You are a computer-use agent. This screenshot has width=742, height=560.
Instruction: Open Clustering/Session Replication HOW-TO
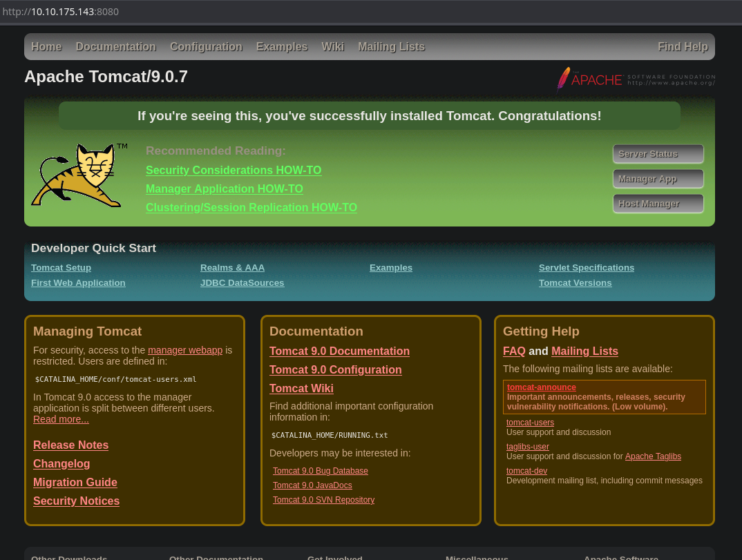pos(251,208)
